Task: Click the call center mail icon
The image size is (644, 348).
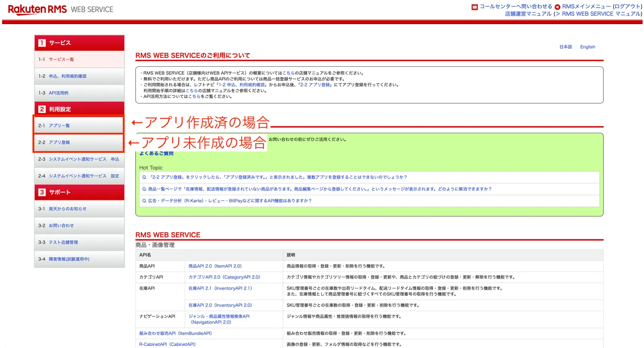Action: click(475, 7)
